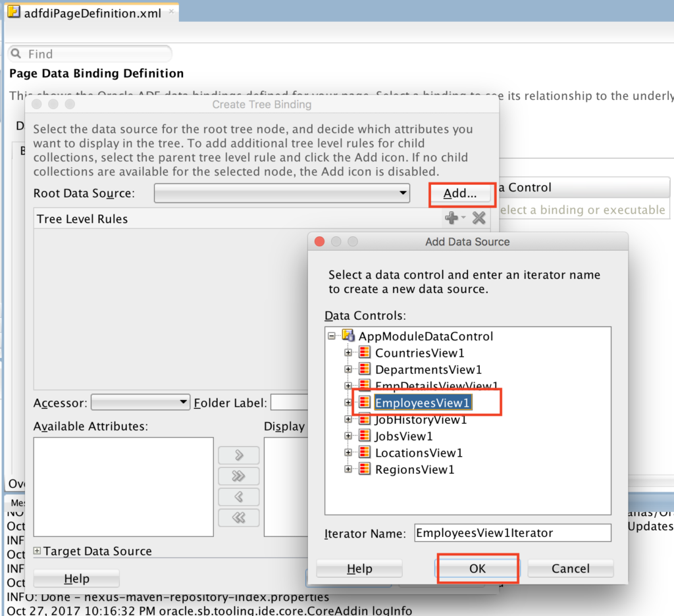
Task: Click inside the Iterator Name field
Action: pyautogui.click(x=512, y=533)
